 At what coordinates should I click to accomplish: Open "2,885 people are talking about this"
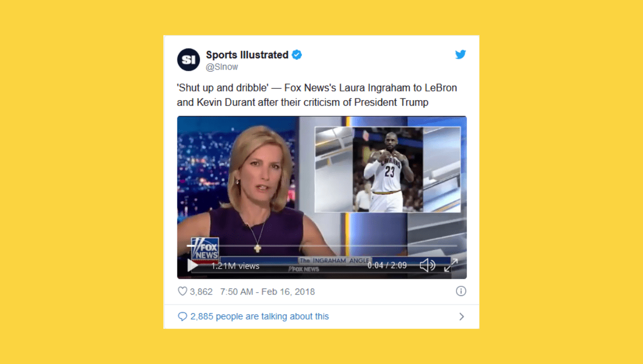(259, 316)
